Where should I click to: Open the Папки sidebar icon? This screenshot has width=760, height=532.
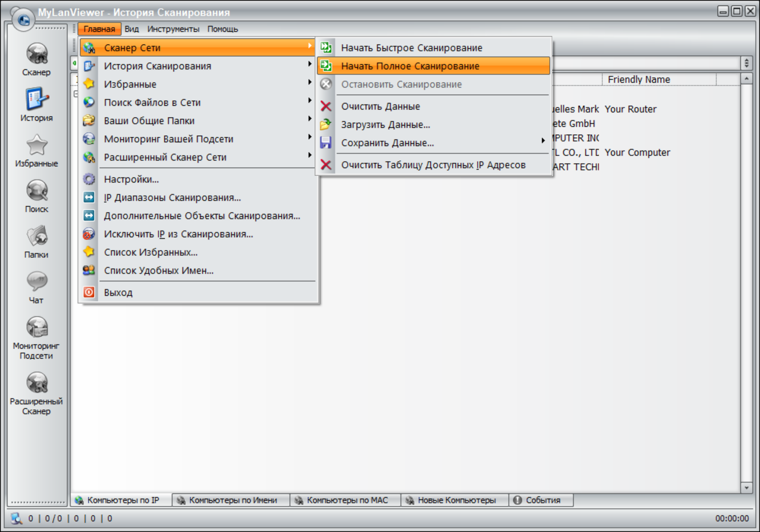[36, 236]
